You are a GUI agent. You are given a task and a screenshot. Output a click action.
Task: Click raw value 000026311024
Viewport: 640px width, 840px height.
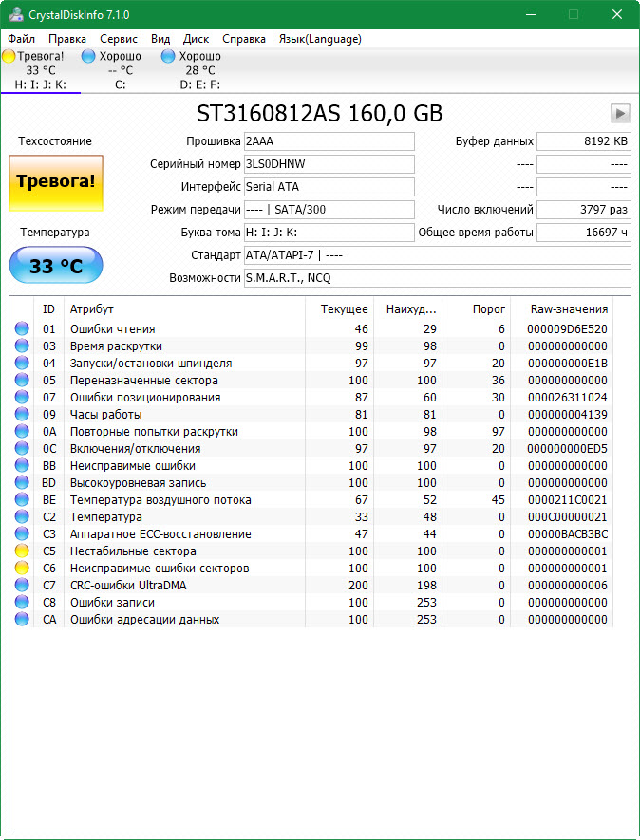click(x=567, y=398)
